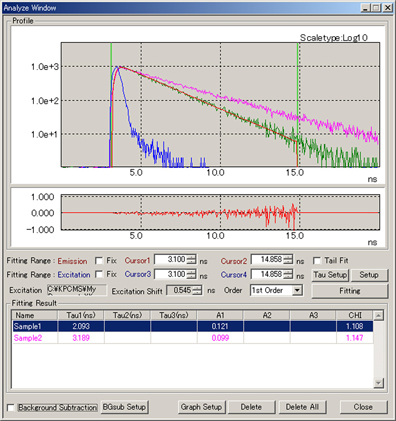This screenshot has width=396, height=421.
Task: Click the A2 column header
Action: coord(267,315)
